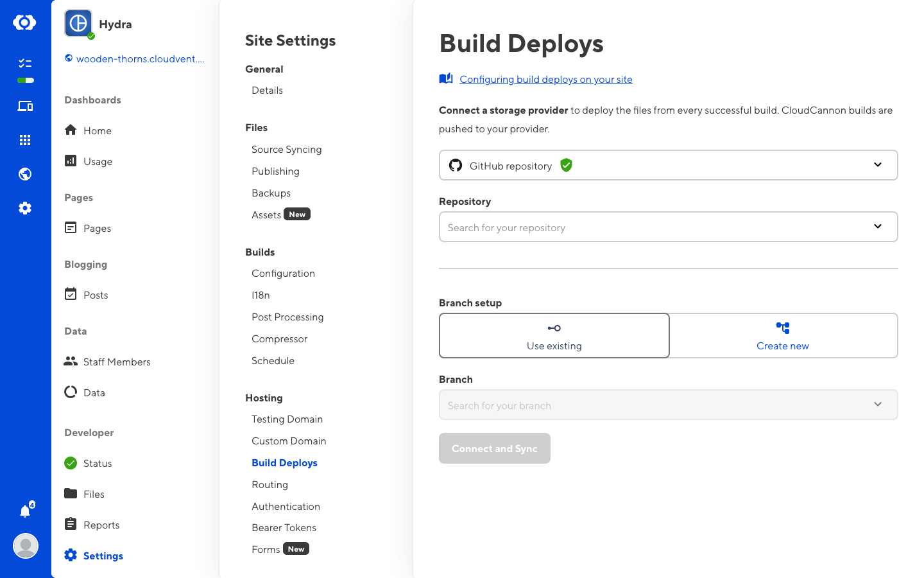The width and height of the screenshot is (924, 578).
Task: Click the Hydra site name
Action: (116, 24)
